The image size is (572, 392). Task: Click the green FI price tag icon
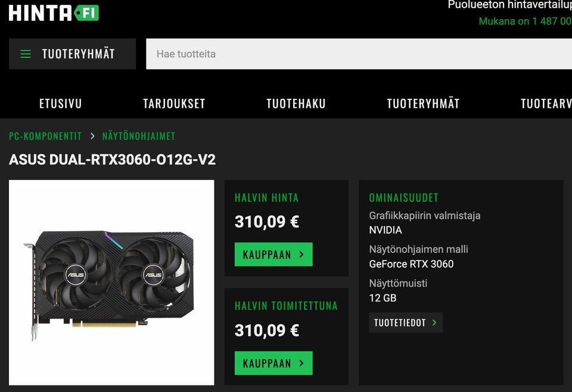point(86,13)
